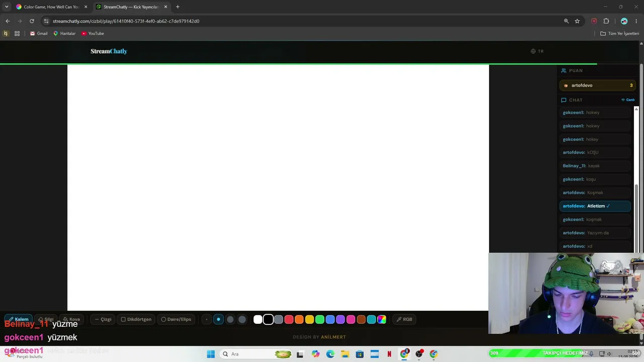Screen dimensions: 644x362
Task: Reload the current page
Action: click(32, 21)
